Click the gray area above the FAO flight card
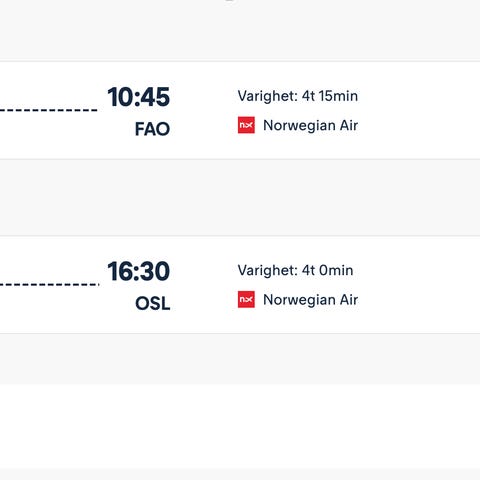 pyautogui.click(x=240, y=30)
